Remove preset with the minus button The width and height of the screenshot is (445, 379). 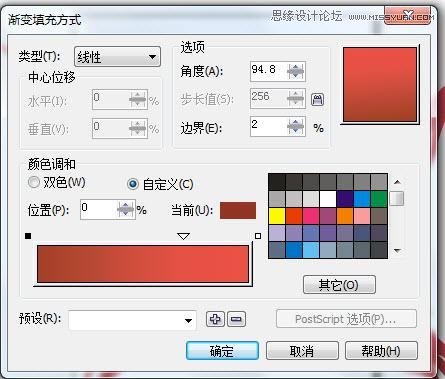tap(236, 319)
